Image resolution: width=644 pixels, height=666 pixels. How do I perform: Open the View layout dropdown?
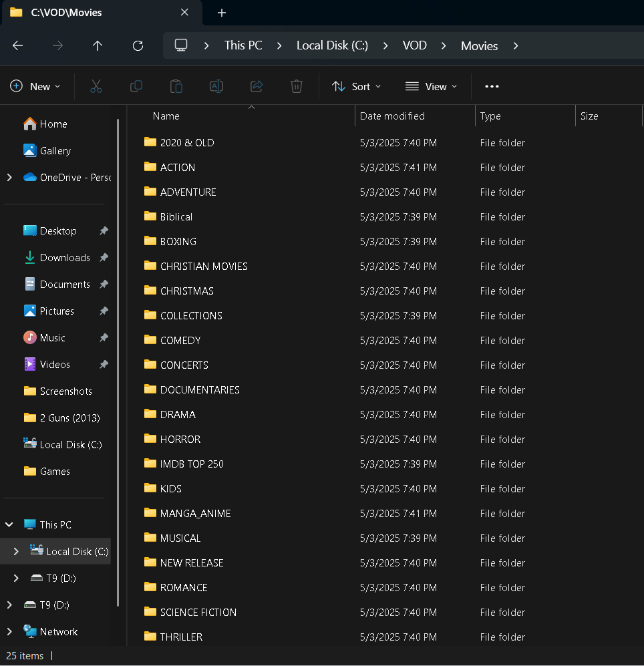coord(432,86)
